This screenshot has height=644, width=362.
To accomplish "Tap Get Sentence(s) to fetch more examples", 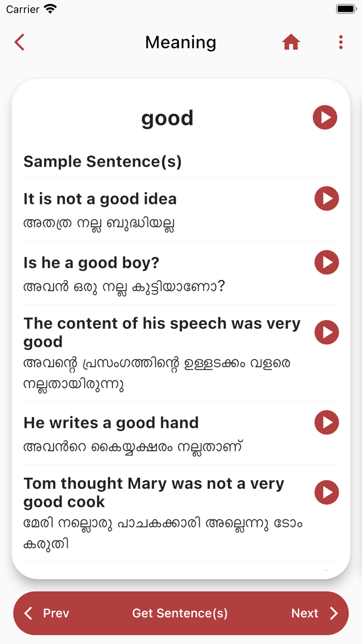I will click(x=180, y=613).
